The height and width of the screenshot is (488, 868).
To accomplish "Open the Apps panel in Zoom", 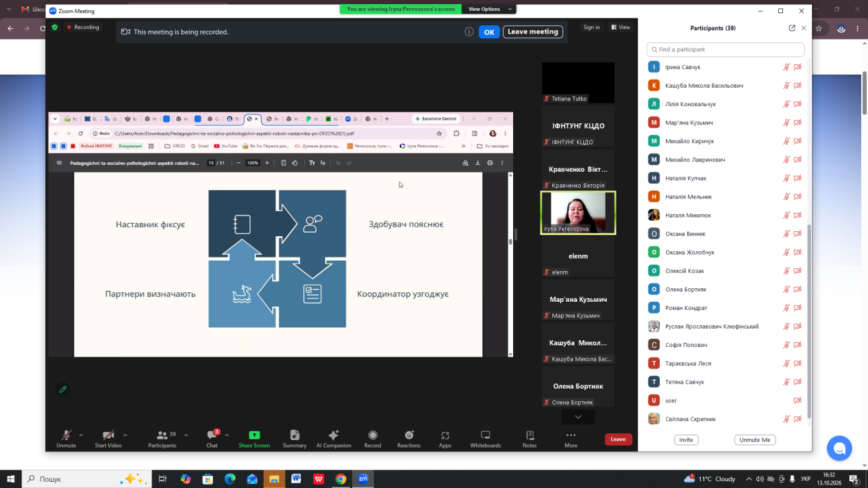I will pyautogui.click(x=445, y=439).
